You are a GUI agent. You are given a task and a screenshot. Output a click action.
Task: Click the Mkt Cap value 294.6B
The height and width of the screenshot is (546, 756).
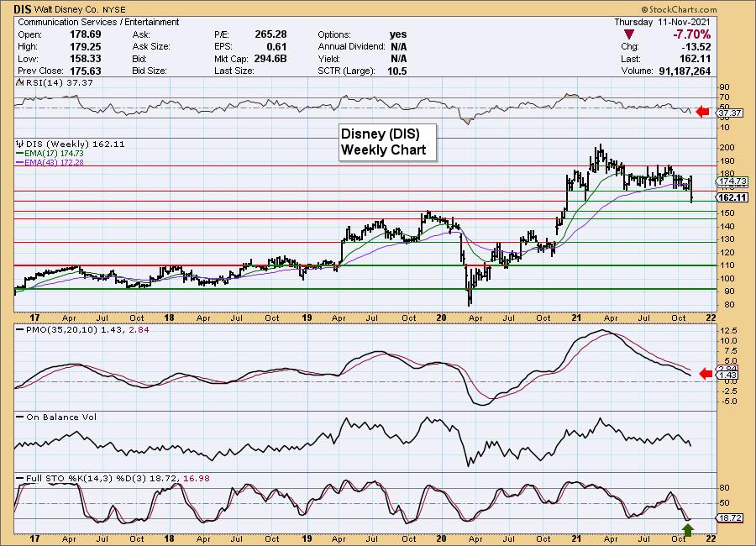pyautogui.click(x=270, y=58)
